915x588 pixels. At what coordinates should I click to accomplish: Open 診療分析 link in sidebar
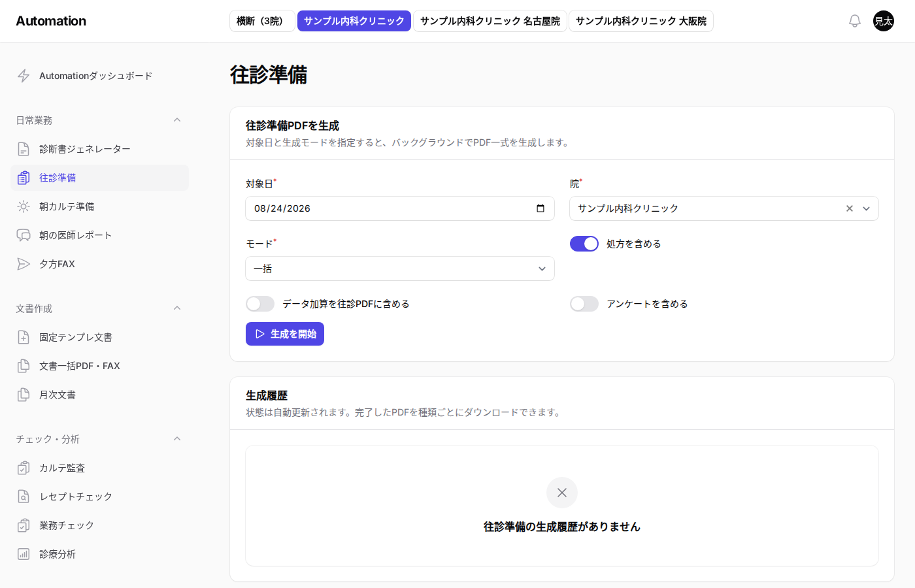coord(99,554)
